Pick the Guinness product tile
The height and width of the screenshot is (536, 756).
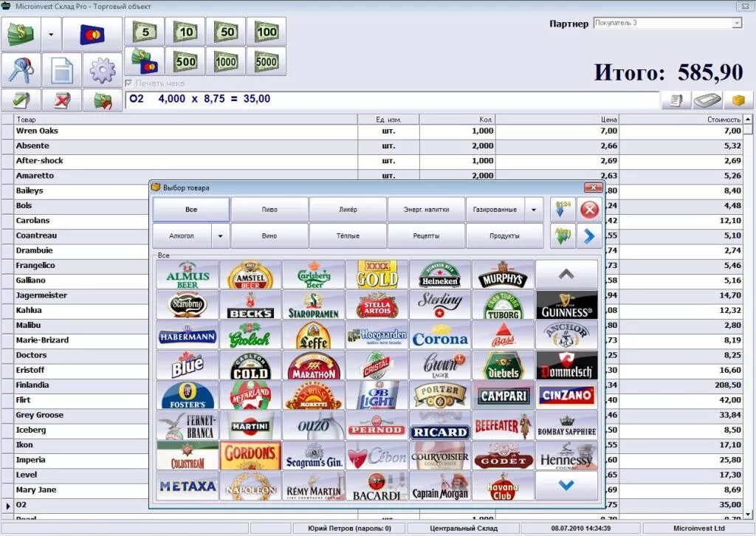click(566, 305)
